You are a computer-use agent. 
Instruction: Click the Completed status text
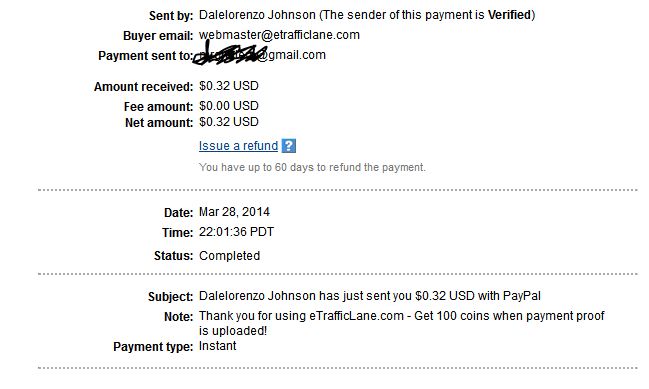pos(230,256)
